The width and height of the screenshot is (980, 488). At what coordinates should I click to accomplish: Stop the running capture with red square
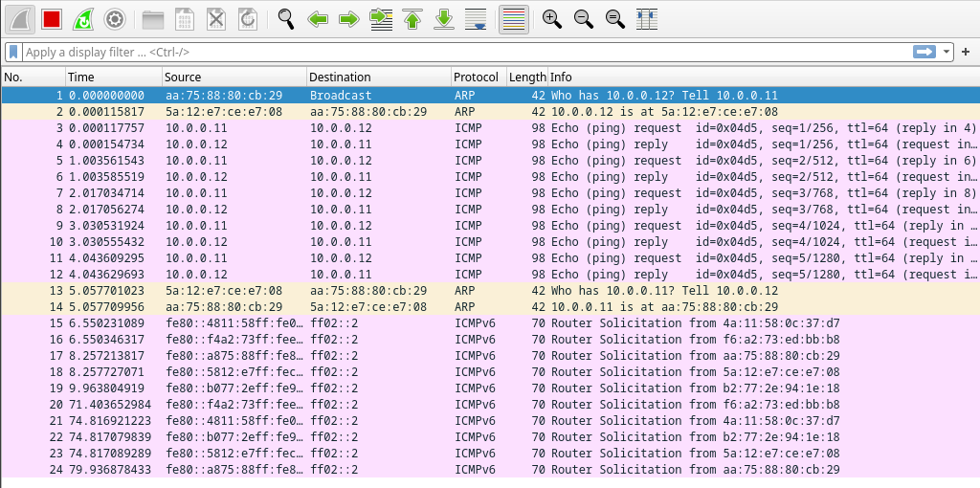click(x=52, y=19)
